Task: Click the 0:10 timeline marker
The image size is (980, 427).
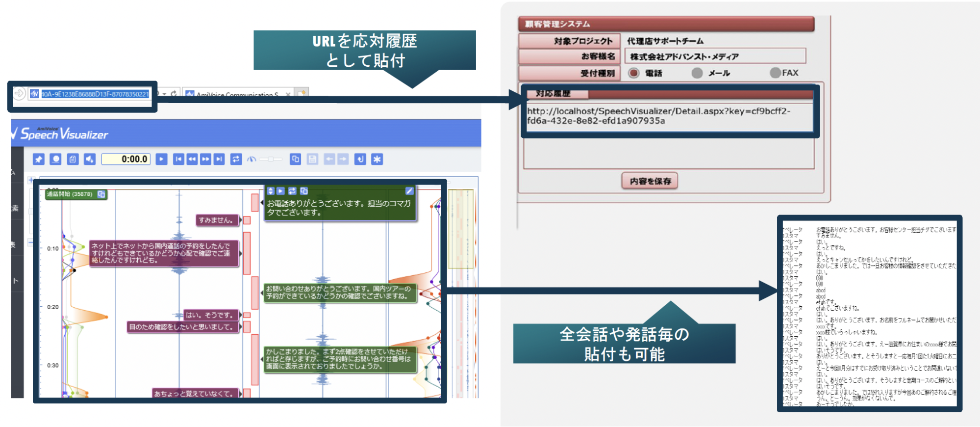Action: tap(53, 248)
